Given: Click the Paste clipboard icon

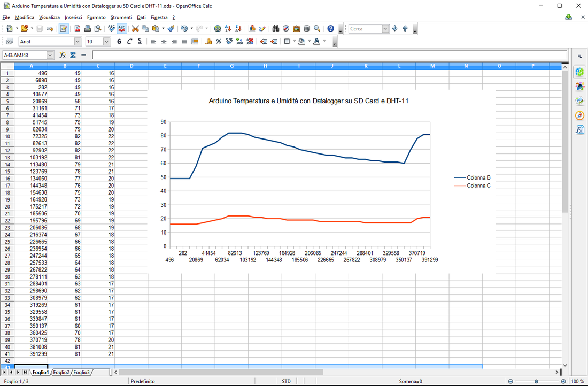Looking at the screenshot, I should coord(156,28).
